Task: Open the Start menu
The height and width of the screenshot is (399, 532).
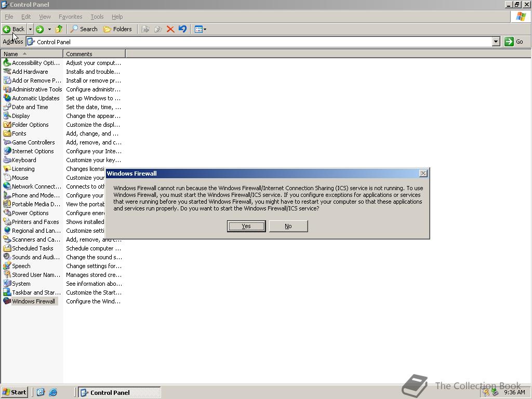Action: click(15, 392)
